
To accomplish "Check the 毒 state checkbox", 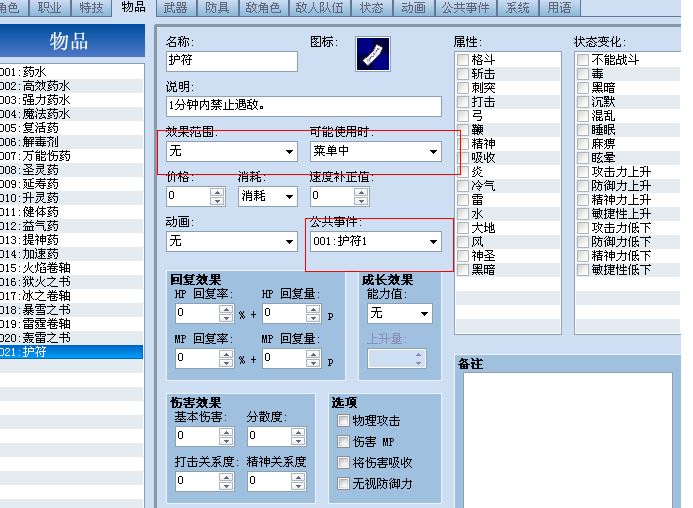I will pyautogui.click(x=583, y=73).
